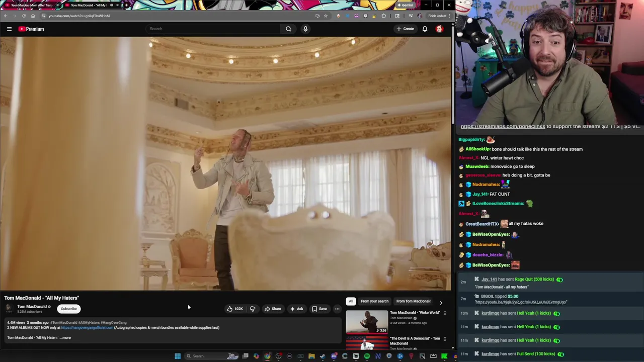644x362 pixels.
Task: Click kurdimqq username in Full Send alert
Action: pos(490,354)
